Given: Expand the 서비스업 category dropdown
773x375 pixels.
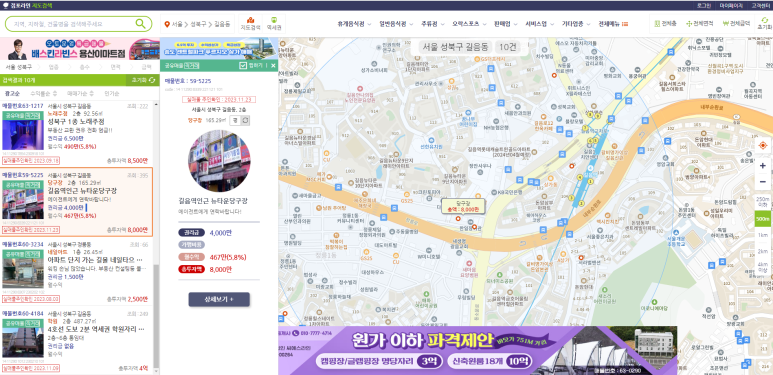Looking at the screenshot, I should click(x=539, y=24).
